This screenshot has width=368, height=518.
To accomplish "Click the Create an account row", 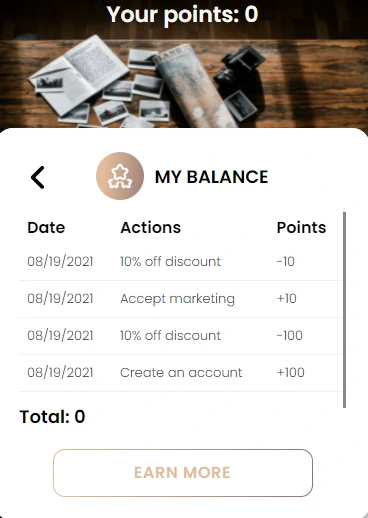I will [x=181, y=373].
